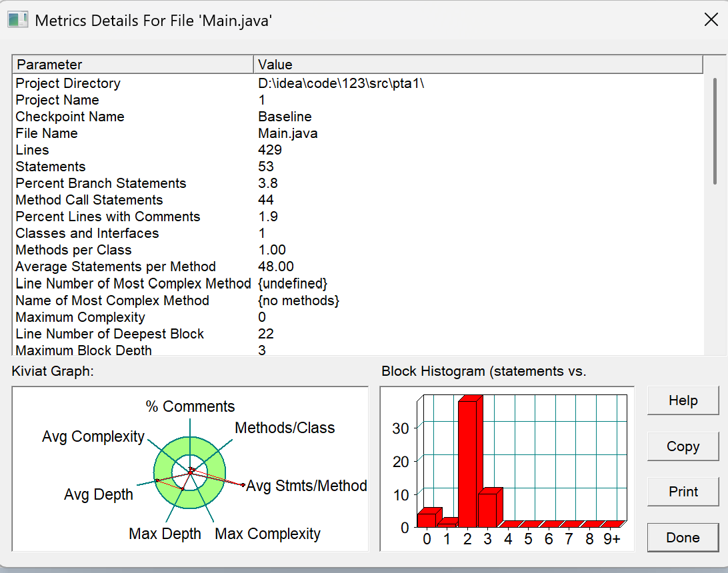
Task: Select Line Number of Deepest Block row
Action: coord(357,334)
